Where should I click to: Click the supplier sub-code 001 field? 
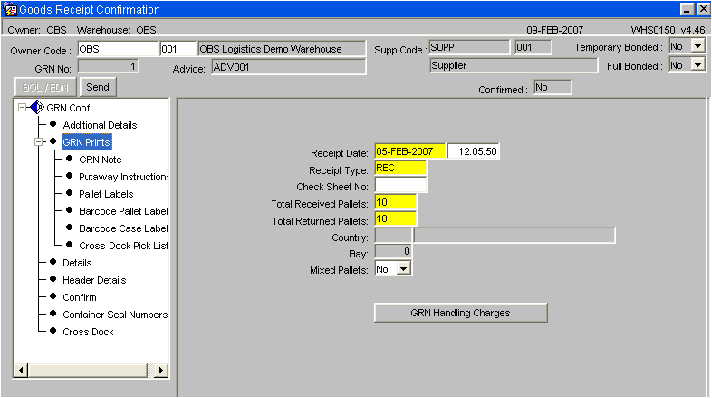click(x=533, y=47)
